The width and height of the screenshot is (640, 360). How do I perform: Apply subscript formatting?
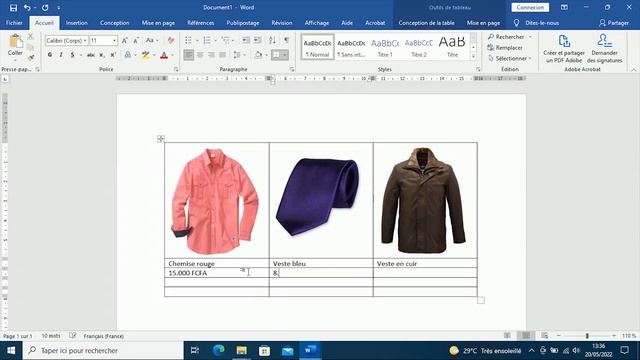point(102,55)
